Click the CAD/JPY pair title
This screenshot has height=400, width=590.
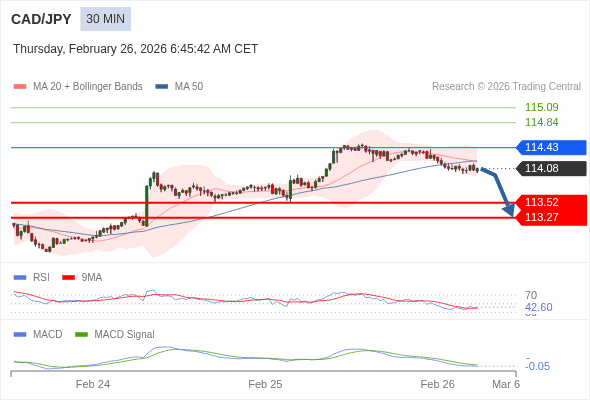coord(41,19)
